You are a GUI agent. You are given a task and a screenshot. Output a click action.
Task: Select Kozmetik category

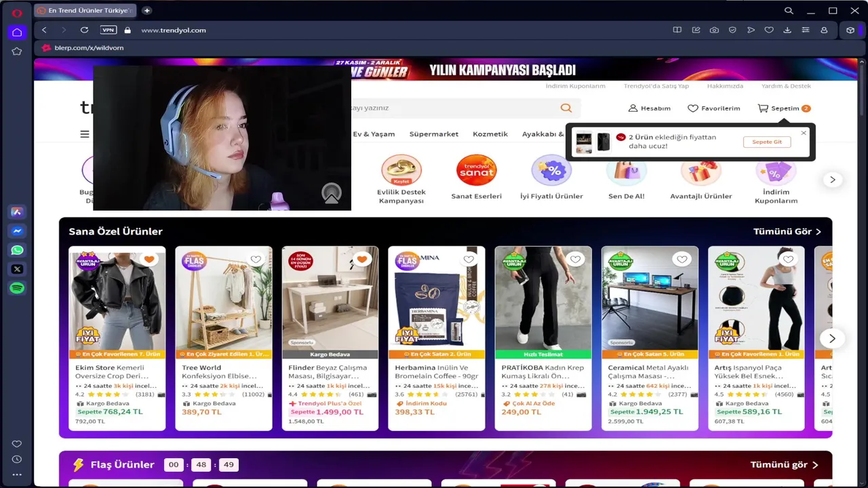click(490, 134)
